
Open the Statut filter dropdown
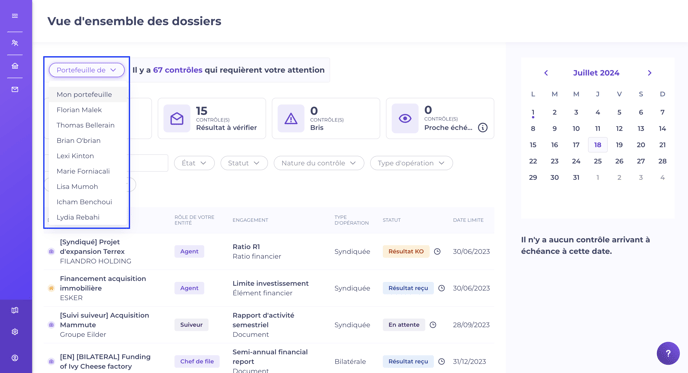(x=244, y=163)
